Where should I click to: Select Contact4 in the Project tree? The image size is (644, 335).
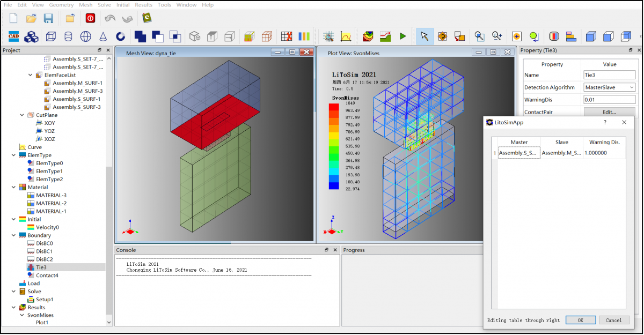(47, 276)
